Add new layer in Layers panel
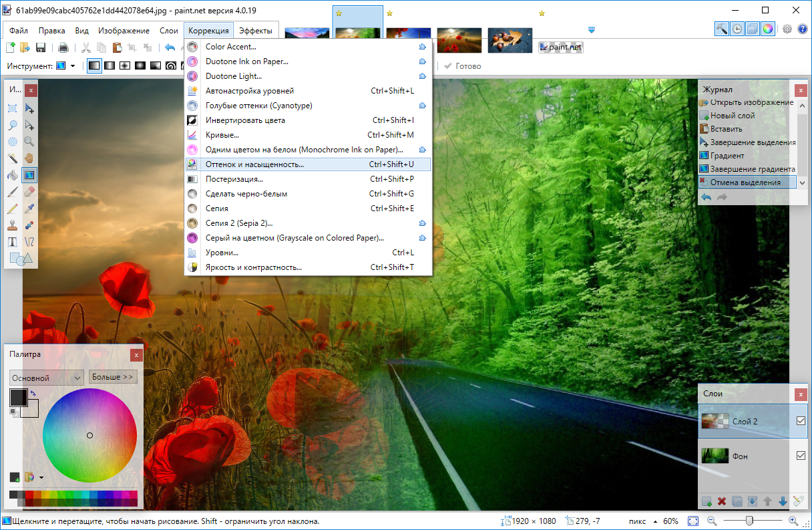 706,501
